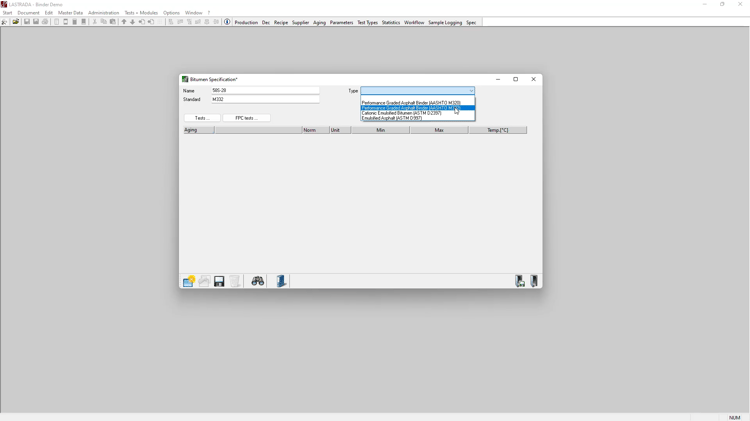The height and width of the screenshot is (421, 750).
Task: Select Cationic Emulsified Bitumen (ASTM D2397) option
Action: [x=402, y=113]
